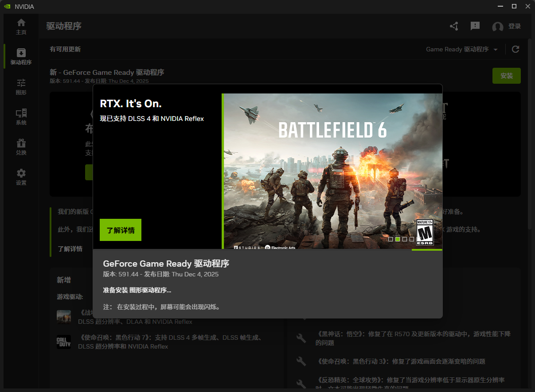Viewport: 535px width, 392px height.
Task: Open the feedback message icon
Action: (475, 26)
